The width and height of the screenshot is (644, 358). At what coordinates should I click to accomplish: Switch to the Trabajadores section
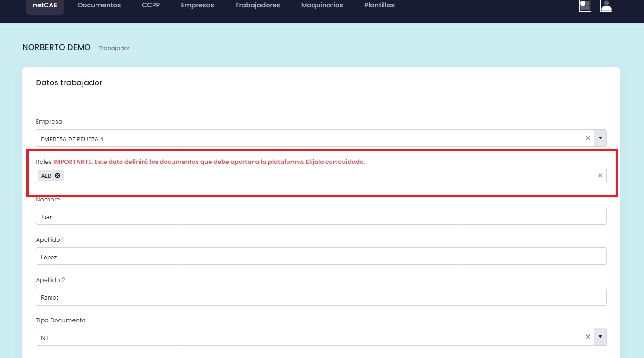click(257, 6)
